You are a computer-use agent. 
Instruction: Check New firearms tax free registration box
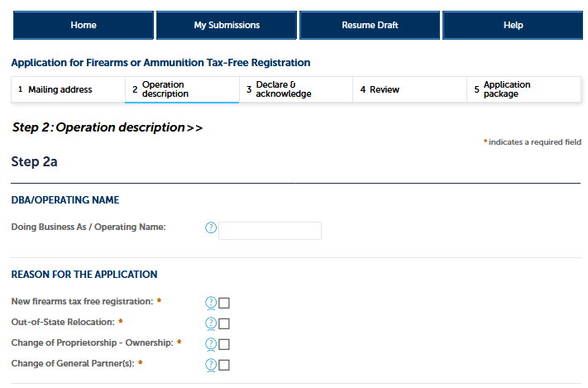(x=224, y=303)
